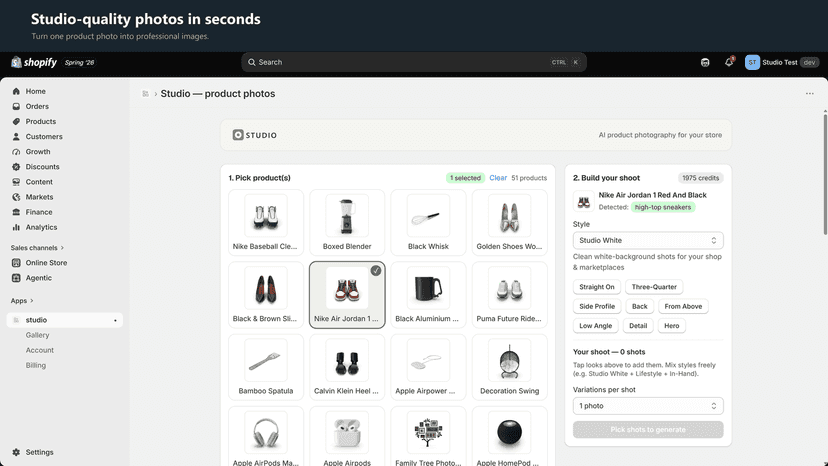This screenshot has width=828, height=466.
Task: Expand the Apps section
Action: coord(22,301)
